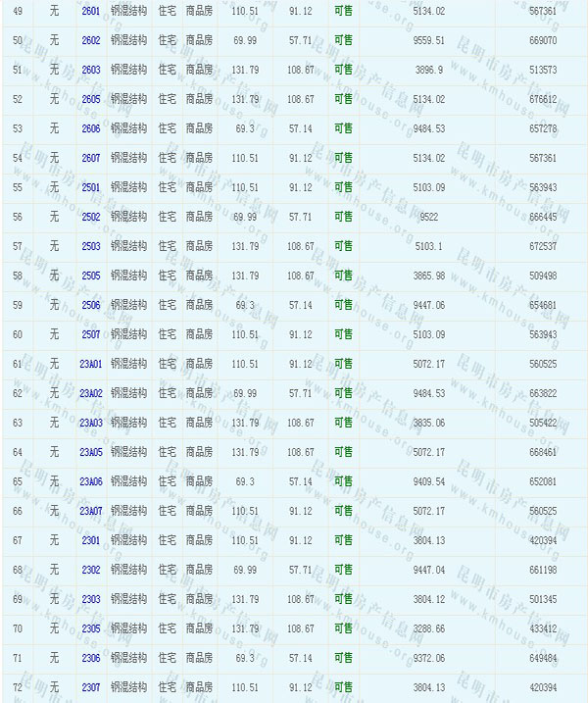Open details for room 2603
The image size is (588, 703).
coord(91,70)
